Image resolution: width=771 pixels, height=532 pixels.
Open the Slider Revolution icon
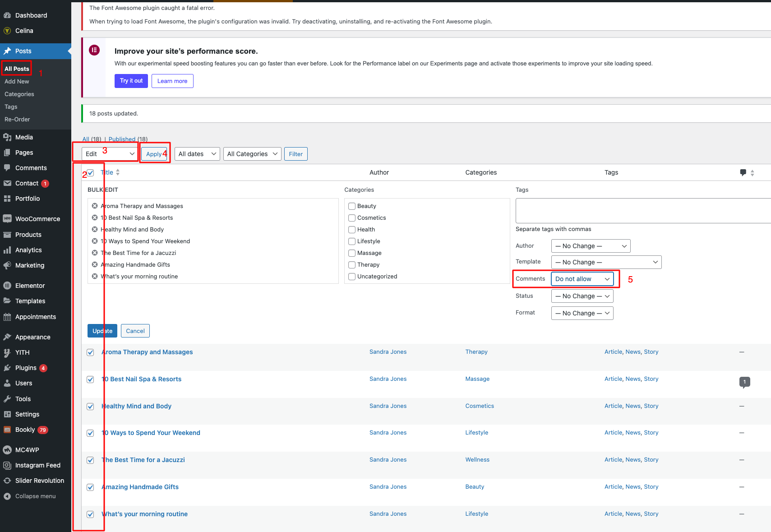point(7,481)
